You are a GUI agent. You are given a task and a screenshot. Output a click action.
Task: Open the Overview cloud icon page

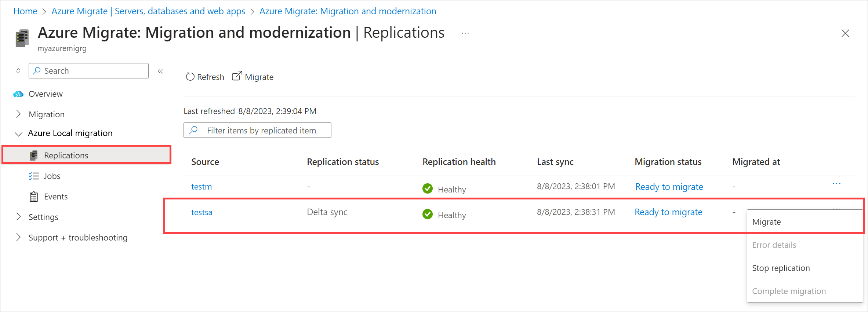(18, 94)
